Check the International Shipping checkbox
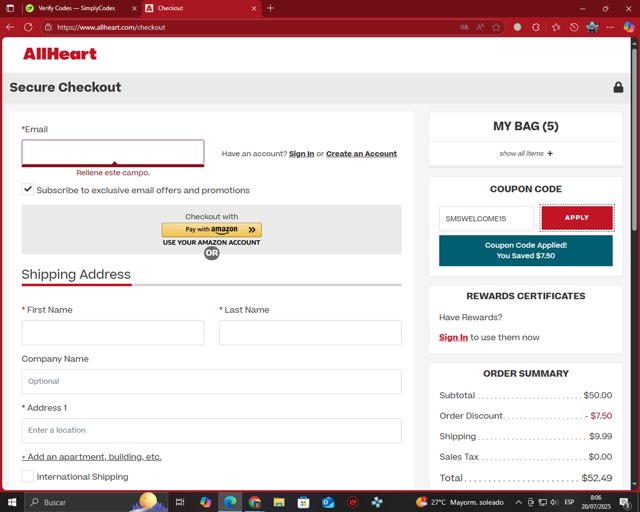 click(x=27, y=476)
